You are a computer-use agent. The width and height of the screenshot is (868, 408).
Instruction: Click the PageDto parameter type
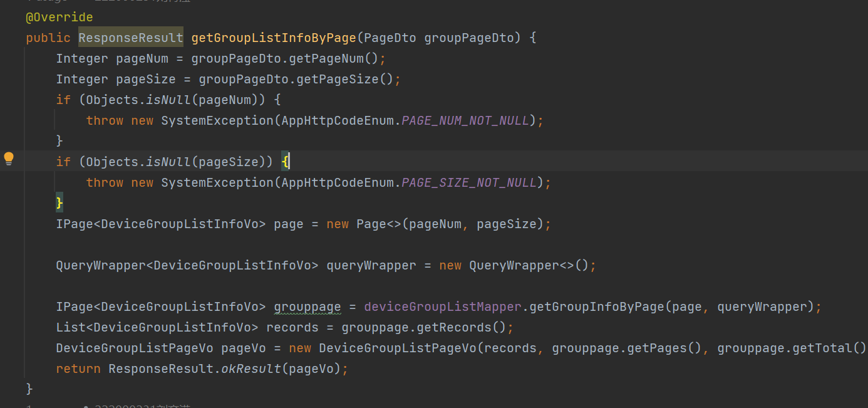(390, 38)
